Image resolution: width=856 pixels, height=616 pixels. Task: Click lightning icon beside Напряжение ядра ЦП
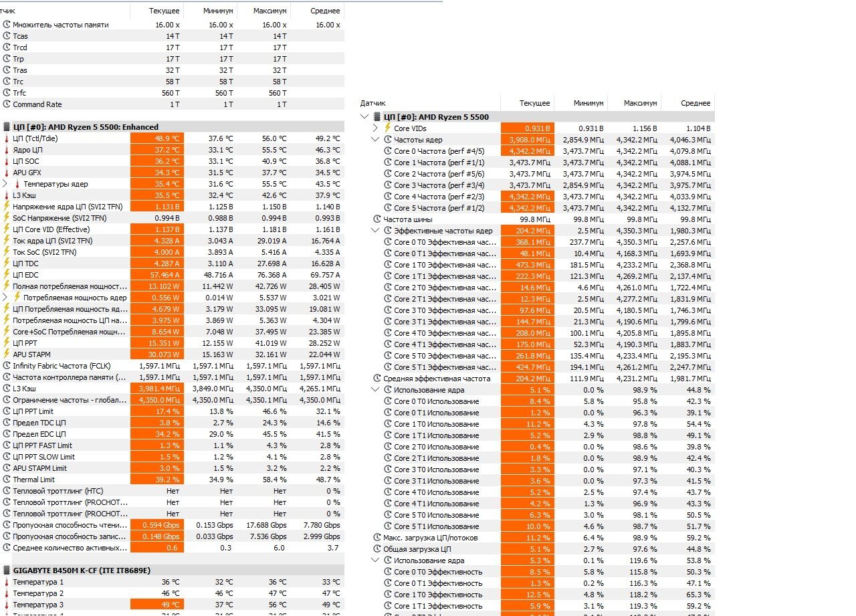7,207
